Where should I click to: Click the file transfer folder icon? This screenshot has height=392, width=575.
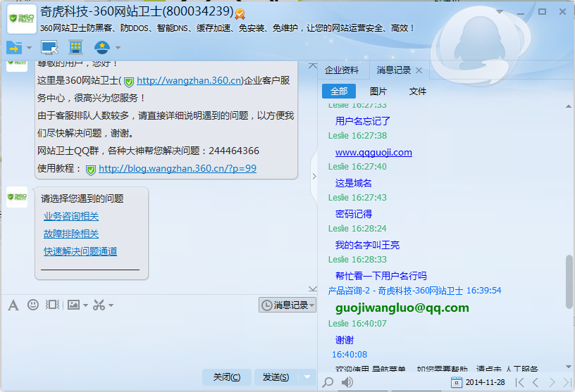point(14,48)
